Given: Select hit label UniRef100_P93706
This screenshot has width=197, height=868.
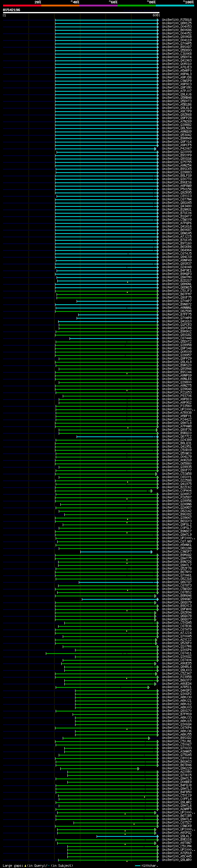Looking at the screenshot, I should (x=176, y=396).
